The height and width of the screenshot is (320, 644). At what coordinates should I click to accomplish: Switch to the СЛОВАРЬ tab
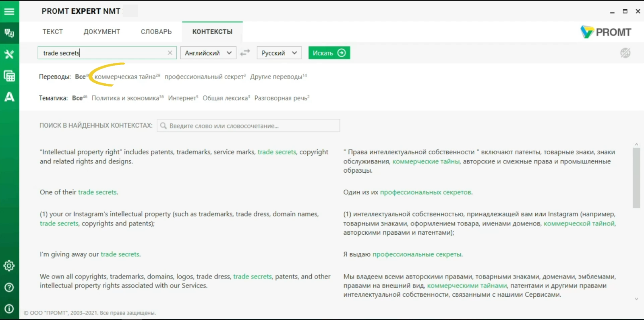(156, 32)
